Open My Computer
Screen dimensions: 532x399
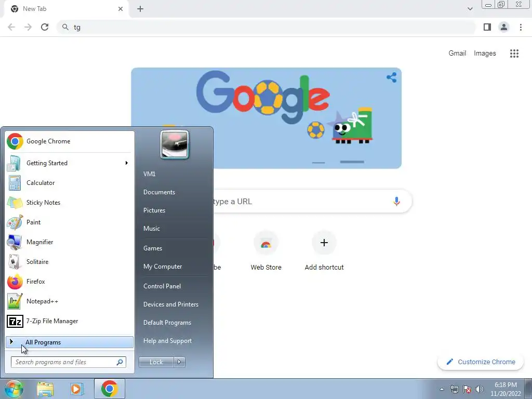(x=163, y=267)
